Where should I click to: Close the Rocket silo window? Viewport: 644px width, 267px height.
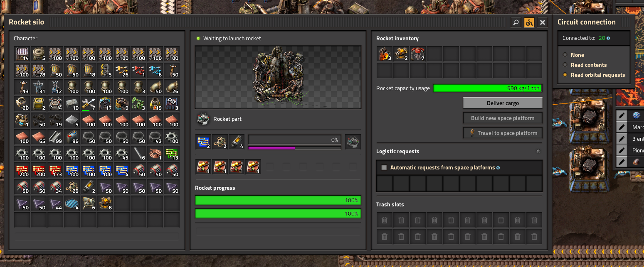[x=543, y=22]
